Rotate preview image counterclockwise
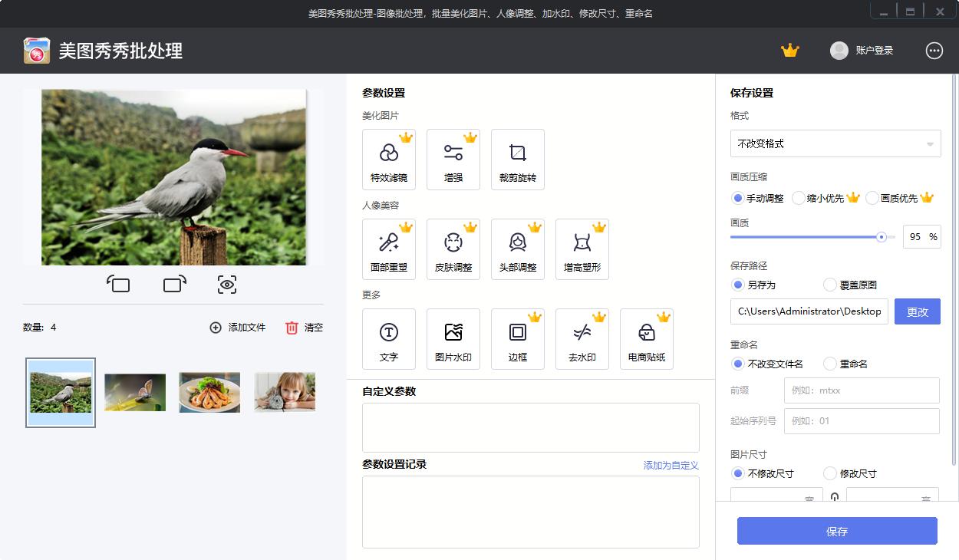Viewport: 959px width, 560px height. pyautogui.click(x=118, y=285)
